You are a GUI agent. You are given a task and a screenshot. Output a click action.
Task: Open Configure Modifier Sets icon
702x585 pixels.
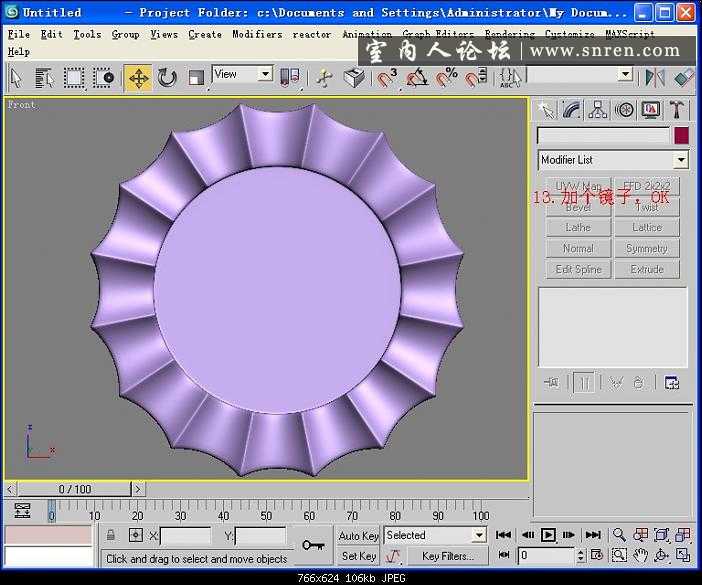pyautogui.click(x=672, y=383)
